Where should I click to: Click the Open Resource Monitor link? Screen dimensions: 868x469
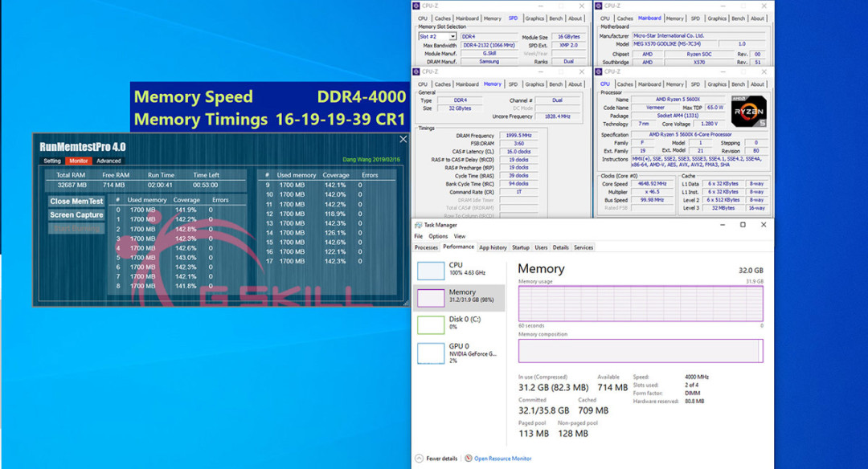pos(502,459)
